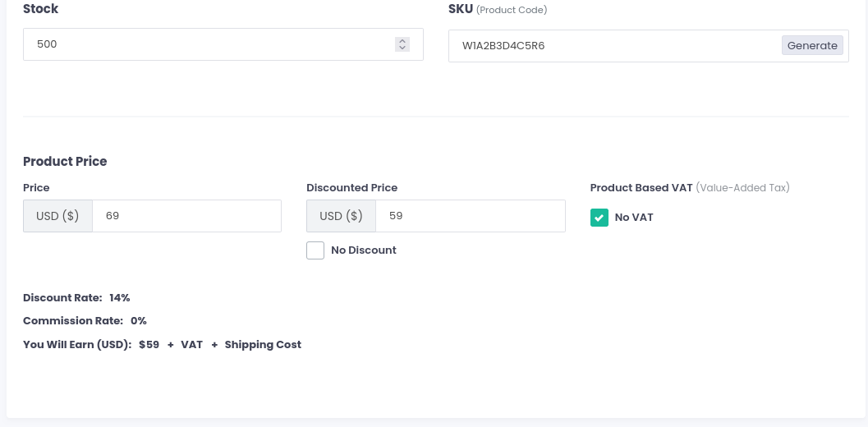The width and height of the screenshot is (868, 427).
Task: Click the SKU (Product Code) label
Action: [x=497, y=10]
